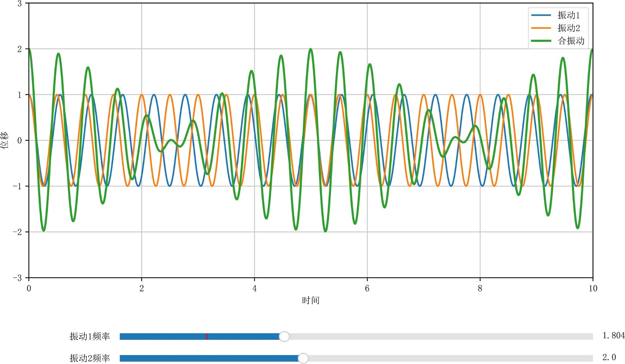This screenshot has height=364, width=625.
Task: Click the 时间 x-axis label
Action: point(311,300)
